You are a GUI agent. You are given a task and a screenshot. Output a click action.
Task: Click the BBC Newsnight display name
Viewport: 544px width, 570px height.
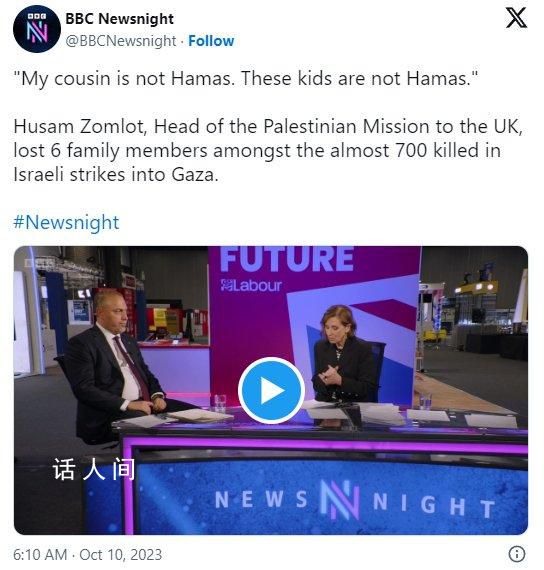(120, 19)
